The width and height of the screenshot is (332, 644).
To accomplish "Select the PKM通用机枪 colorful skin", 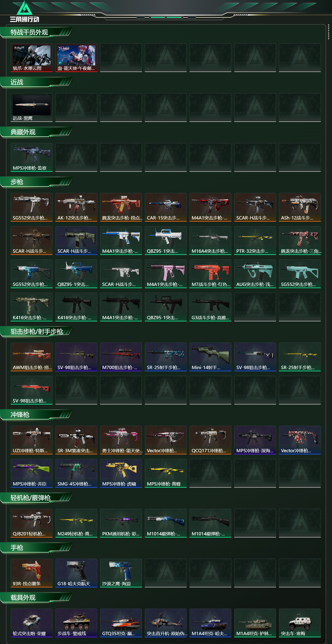I will [121, 523].
